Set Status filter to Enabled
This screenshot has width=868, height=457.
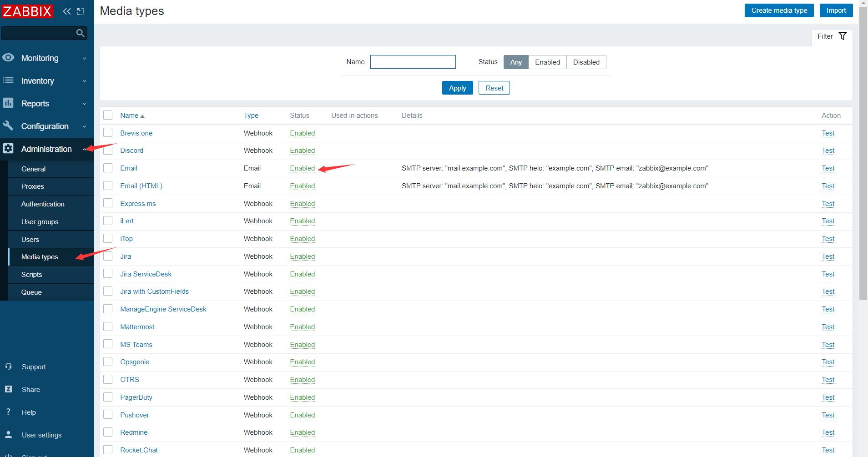tap(547, 62)
